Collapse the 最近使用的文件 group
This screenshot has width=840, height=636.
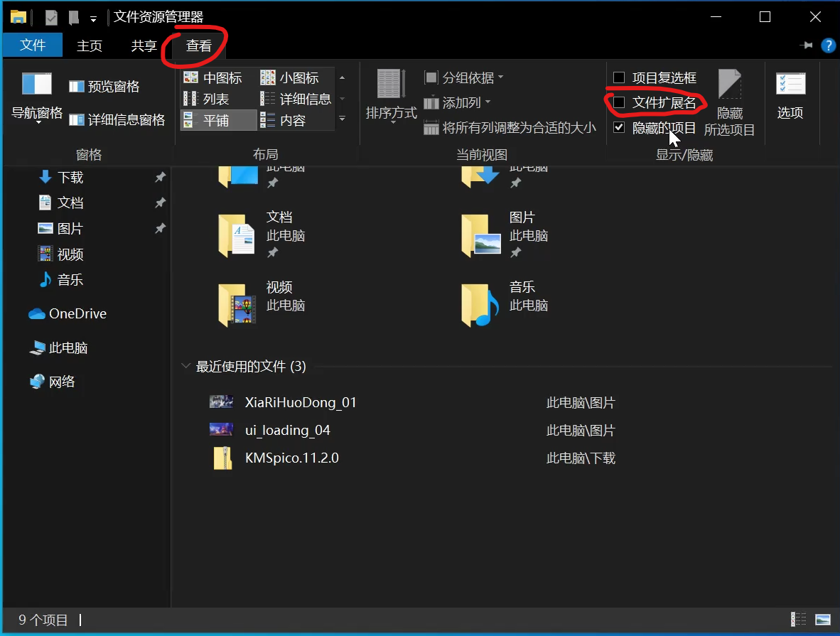coord(186,366)
